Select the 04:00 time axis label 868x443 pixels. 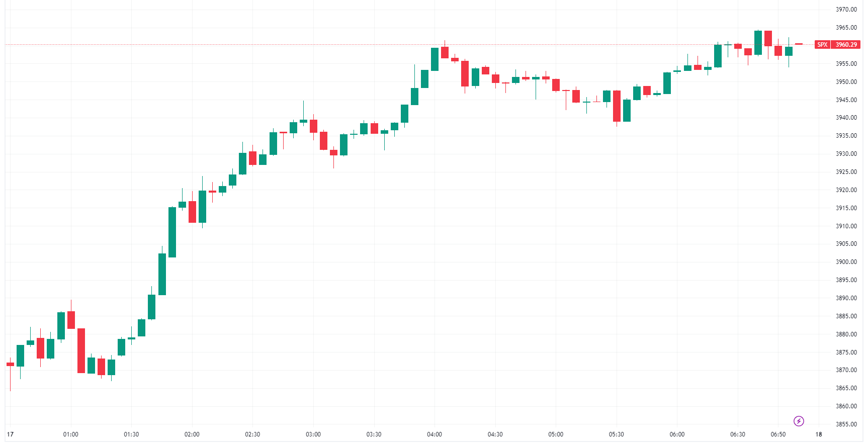click(x=435, y=434)
